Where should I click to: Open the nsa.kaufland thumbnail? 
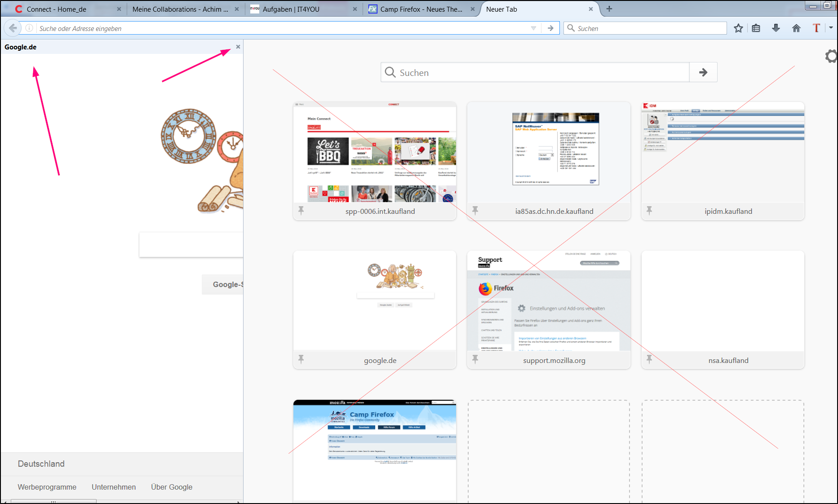pyautogui.click(x=723, y=310)
